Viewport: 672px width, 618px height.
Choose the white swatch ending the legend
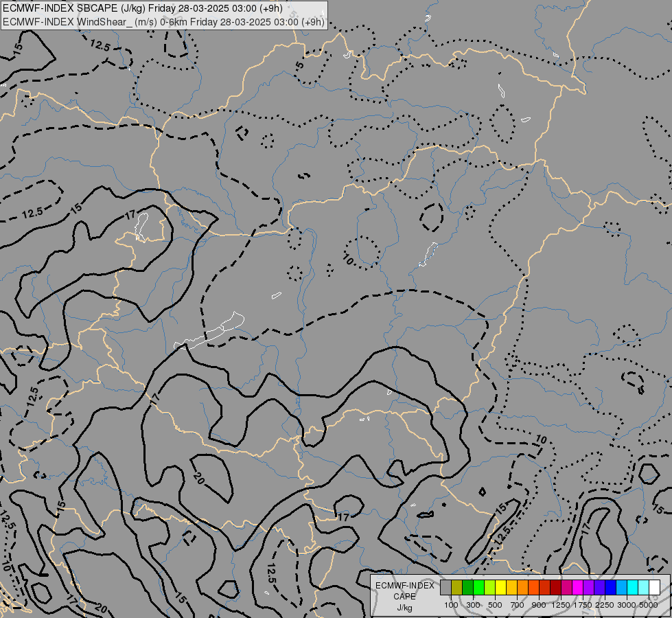click(x=655, y=587)
